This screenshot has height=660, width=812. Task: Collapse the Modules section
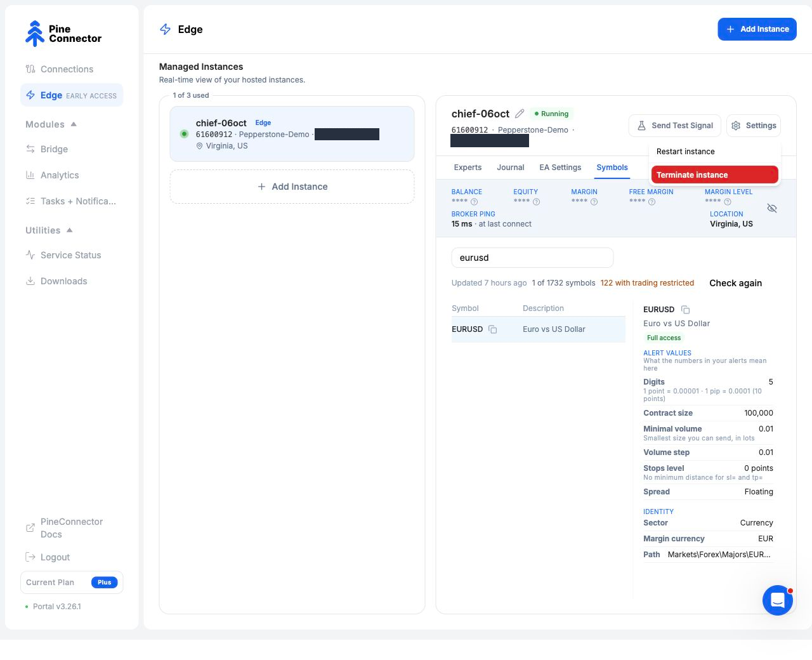click(51, 124)
